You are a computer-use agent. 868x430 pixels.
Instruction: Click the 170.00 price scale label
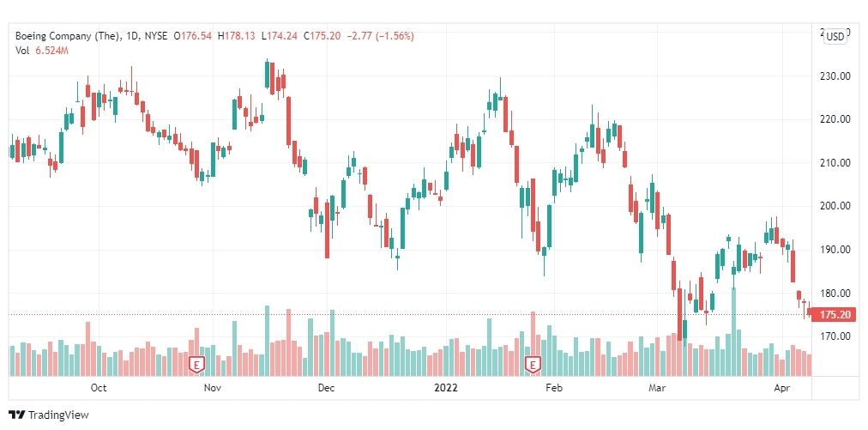[835, 336]
